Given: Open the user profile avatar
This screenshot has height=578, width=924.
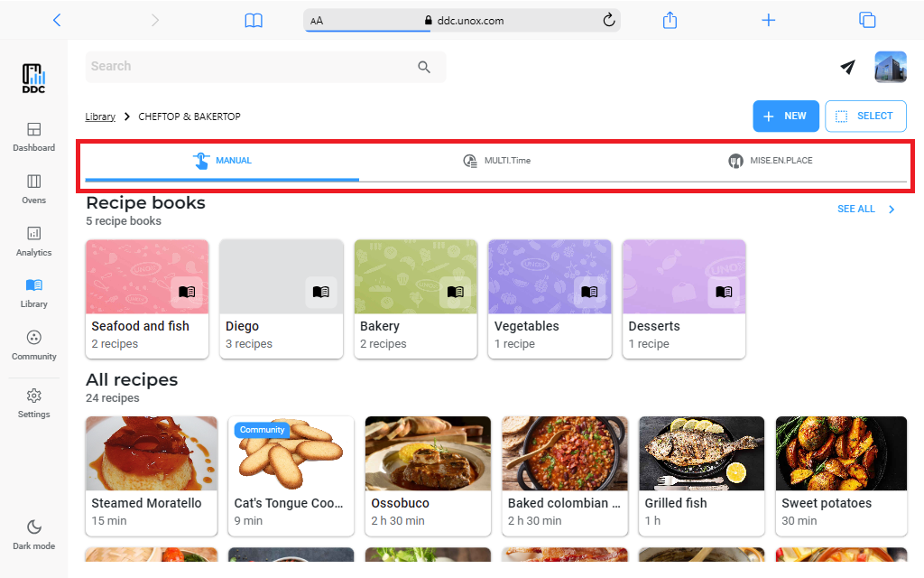Looking at the screenshot, I should (x=890, y=67).
